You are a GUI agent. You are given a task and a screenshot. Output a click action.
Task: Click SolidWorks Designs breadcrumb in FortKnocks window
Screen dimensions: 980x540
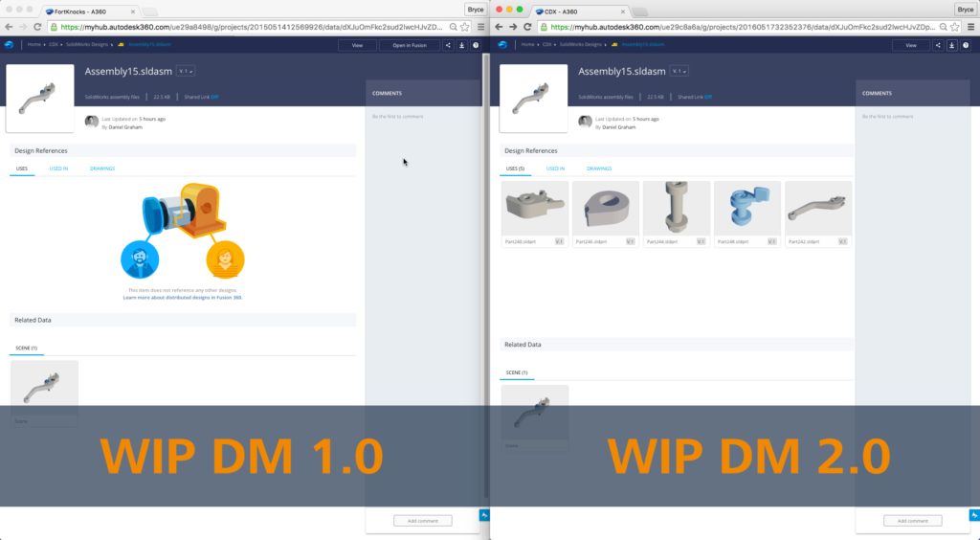[x=87, y=44]
